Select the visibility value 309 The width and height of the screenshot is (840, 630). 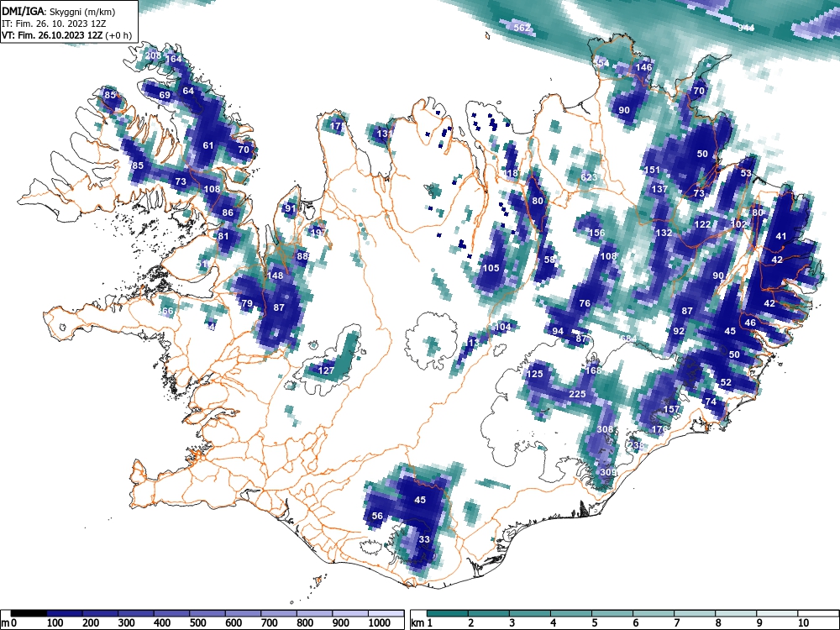608,472
